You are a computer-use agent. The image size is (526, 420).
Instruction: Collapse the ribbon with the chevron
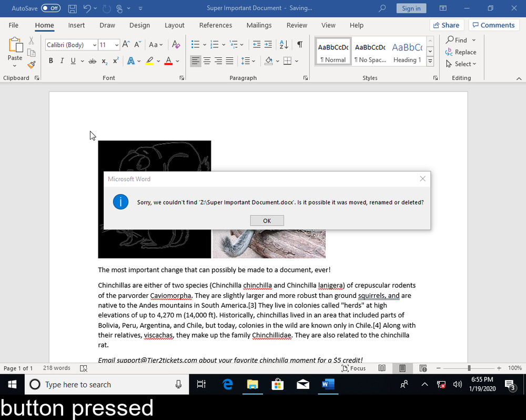pos(519,78)
